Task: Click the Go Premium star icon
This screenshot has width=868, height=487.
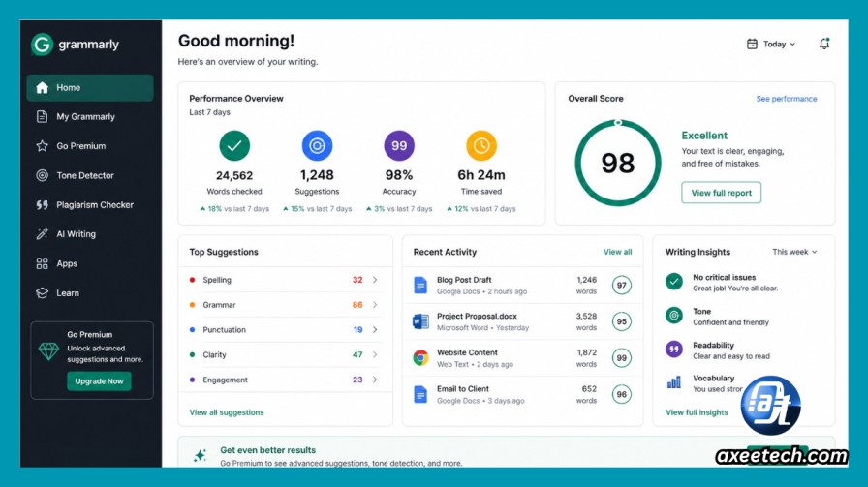Action: 42,146
